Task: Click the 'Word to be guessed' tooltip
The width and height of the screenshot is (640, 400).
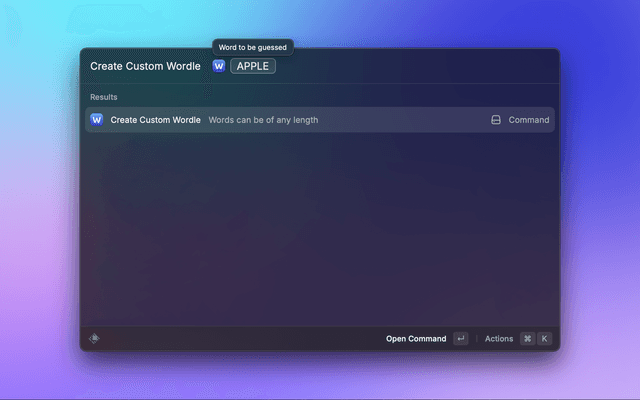Action: pyautogui.click(x=253, y=47)
